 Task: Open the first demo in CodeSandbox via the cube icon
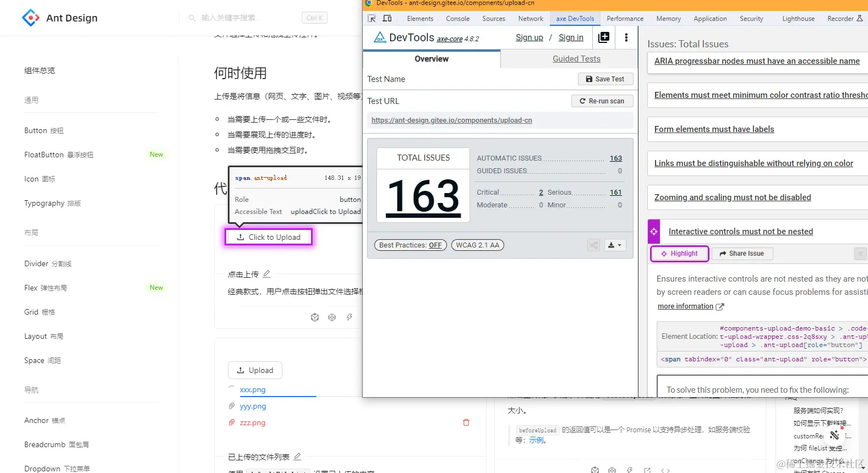pyautogui.click(x=315, y=317)
